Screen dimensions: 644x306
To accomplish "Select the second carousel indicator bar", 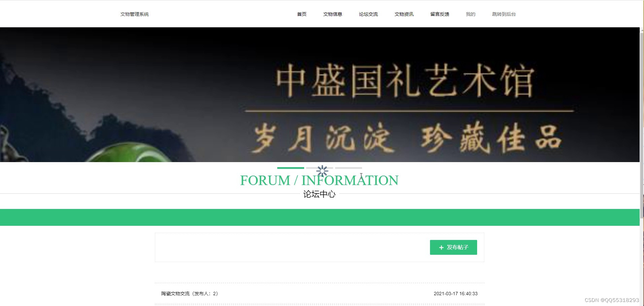I will pyautogui.click(x=320, y=168).
